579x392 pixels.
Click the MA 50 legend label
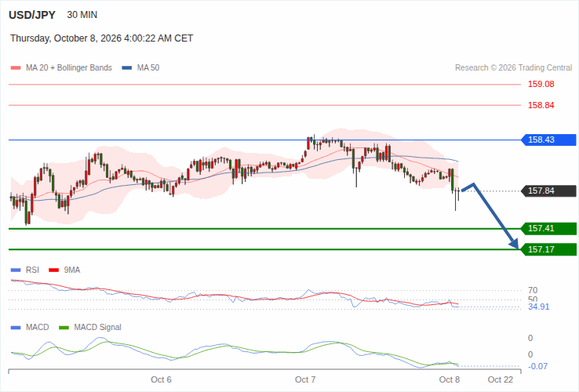(x=148, y=68)
